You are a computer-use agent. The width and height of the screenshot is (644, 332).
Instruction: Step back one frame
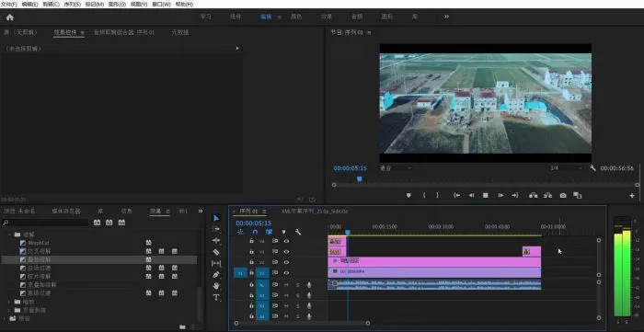pyautogui.click(x=471, y=195)
